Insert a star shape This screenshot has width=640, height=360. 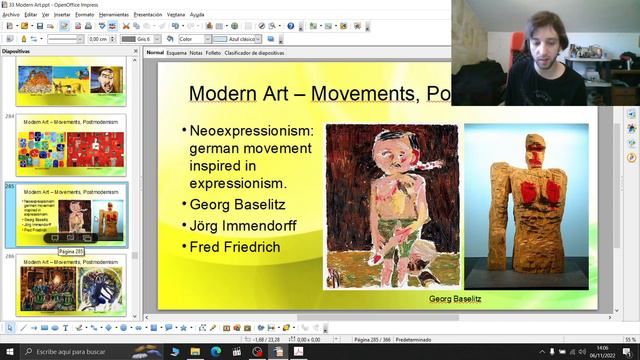click(183, 328)
